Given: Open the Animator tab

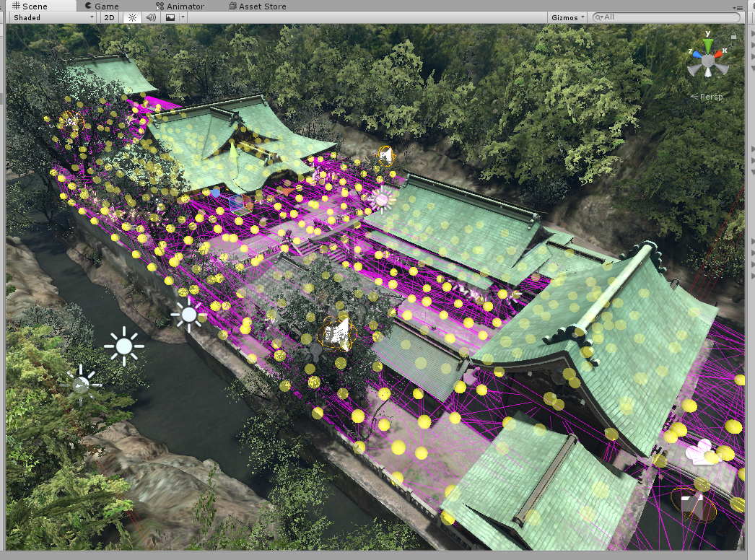Looking at the screenshot, I should tap(180, 6).
